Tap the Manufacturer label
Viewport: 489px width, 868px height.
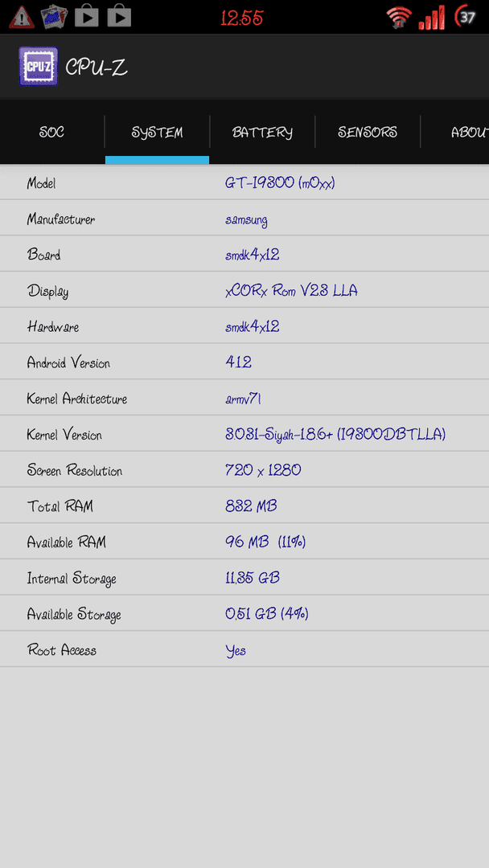(61, 219)
